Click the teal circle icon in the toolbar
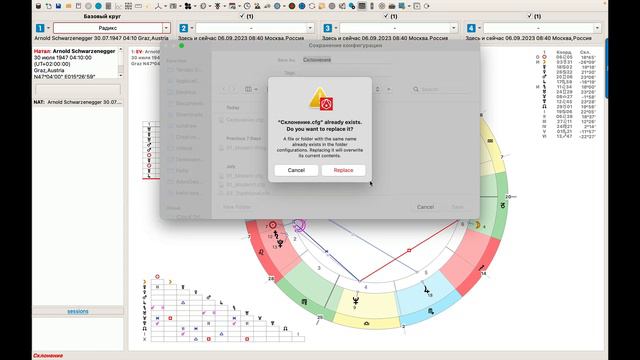Screen dimensions: 640x360 pyautogui.click(x=98, y=6)
